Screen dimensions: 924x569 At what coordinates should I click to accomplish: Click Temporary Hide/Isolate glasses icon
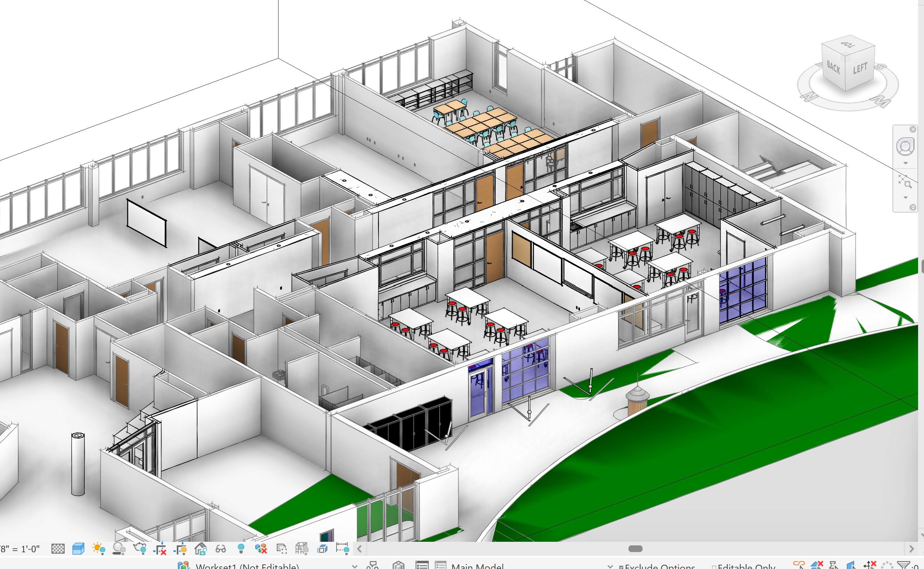[x=220, y=549]
